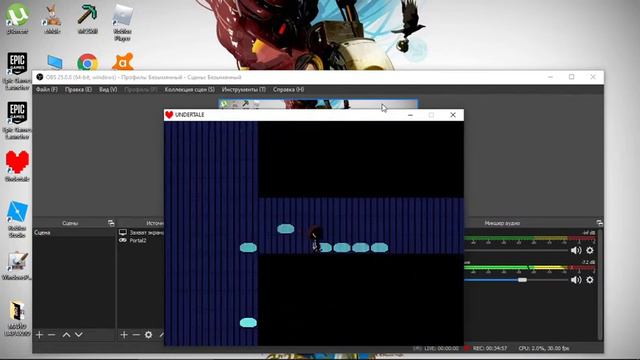Click the audio mixer vertical scrollbar
This screenshot has width=640, height=360.
600,284
